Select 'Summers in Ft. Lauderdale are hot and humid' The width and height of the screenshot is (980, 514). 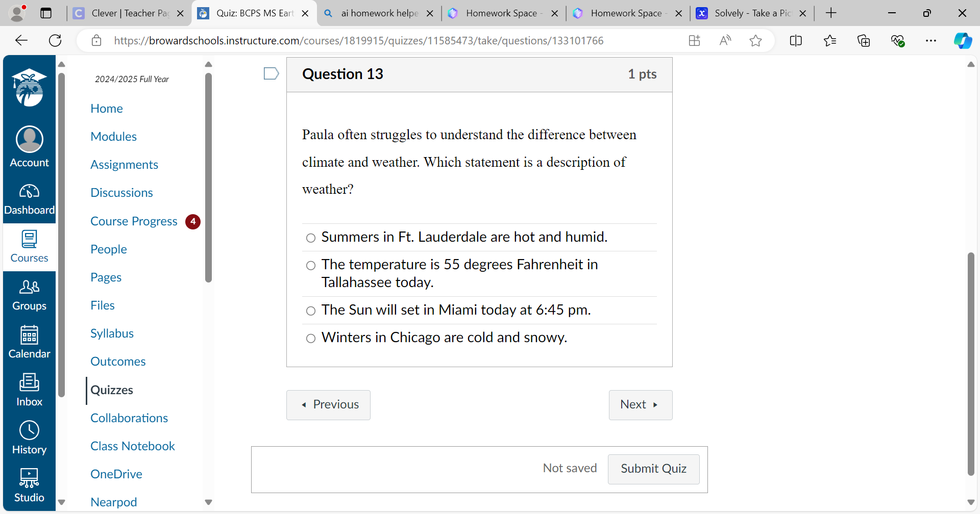click(310, 238)
